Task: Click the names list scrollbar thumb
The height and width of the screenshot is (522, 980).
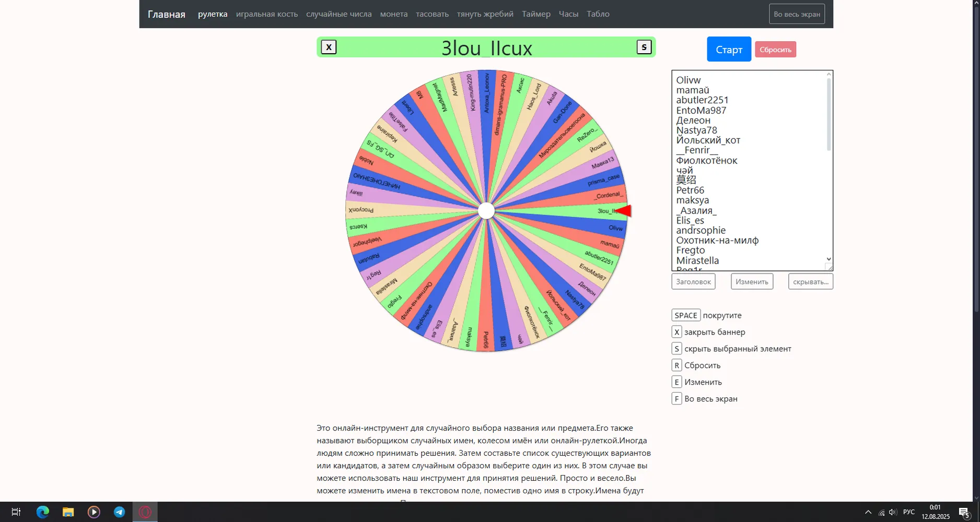Action: [x=829, y=114]
